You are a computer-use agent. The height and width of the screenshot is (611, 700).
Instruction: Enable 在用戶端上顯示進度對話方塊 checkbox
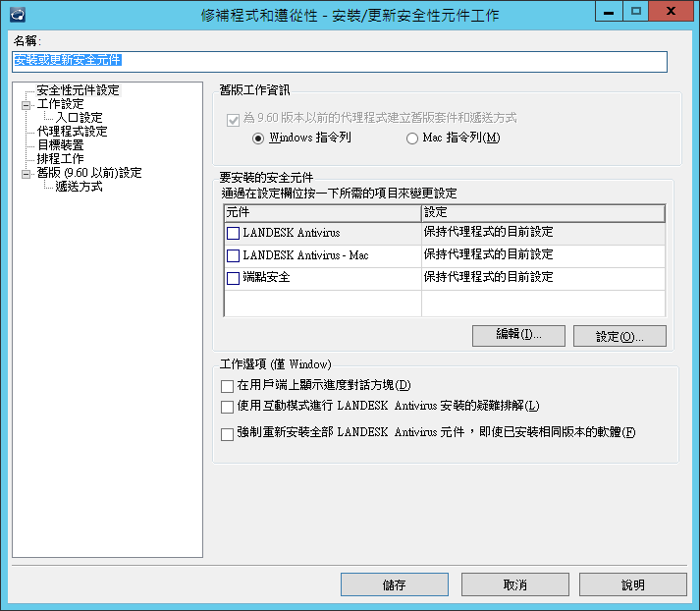coord(227,386)
